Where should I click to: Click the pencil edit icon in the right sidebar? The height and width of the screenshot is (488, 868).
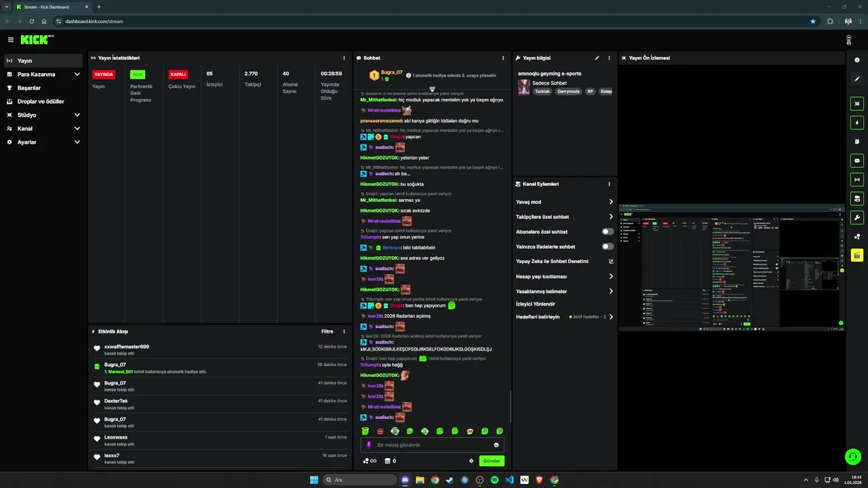tap(857, 79)
